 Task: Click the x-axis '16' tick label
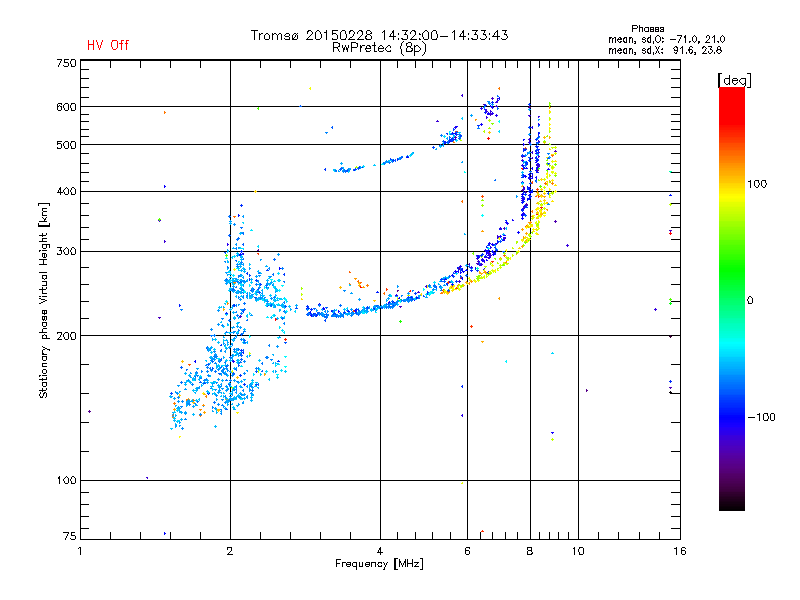(x=680, y=551)
